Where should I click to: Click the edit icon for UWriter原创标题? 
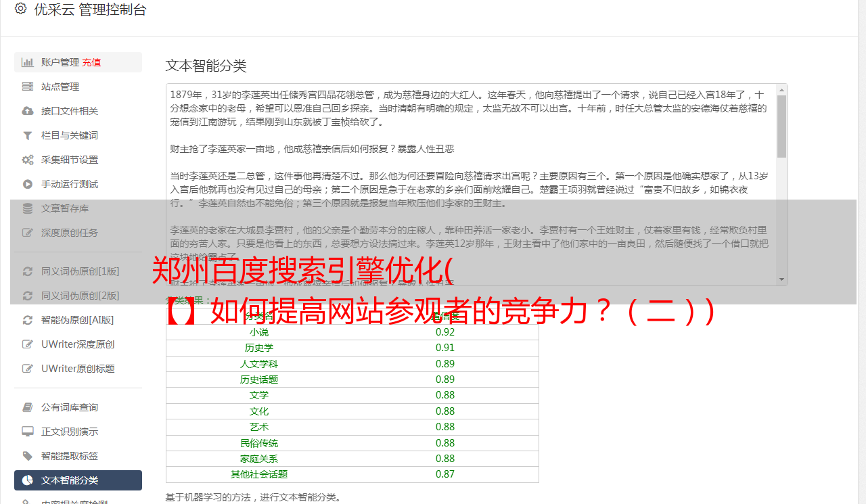point(28,369)
